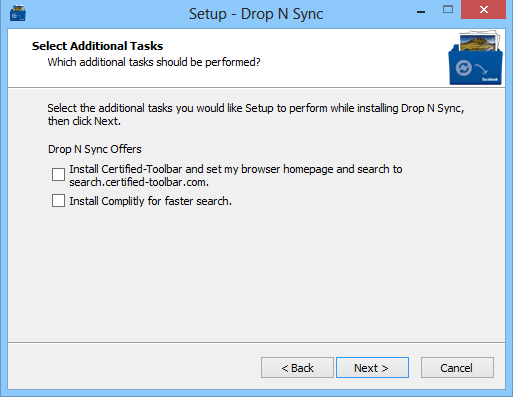This screenshot has width=513, height=397.
Task: Click the Drop N Sync folder logo in header
Action: coord(475,58)
